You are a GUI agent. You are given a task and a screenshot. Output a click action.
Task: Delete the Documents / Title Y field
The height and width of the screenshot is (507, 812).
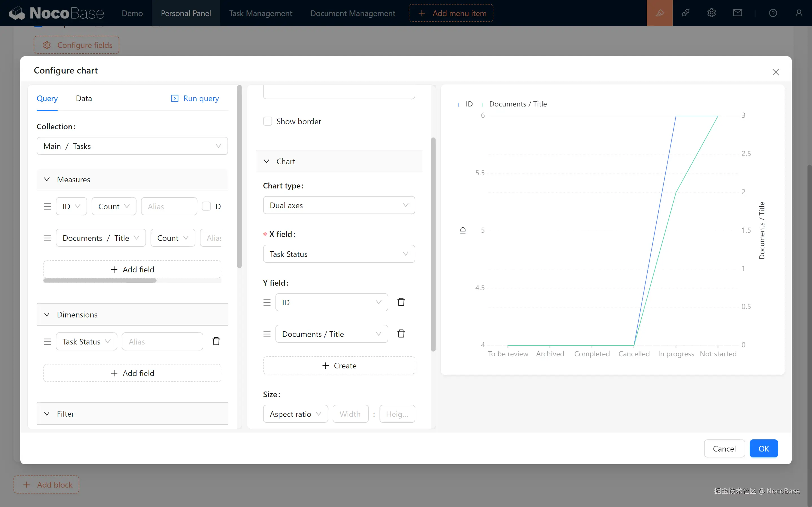[x=401, y=334]
